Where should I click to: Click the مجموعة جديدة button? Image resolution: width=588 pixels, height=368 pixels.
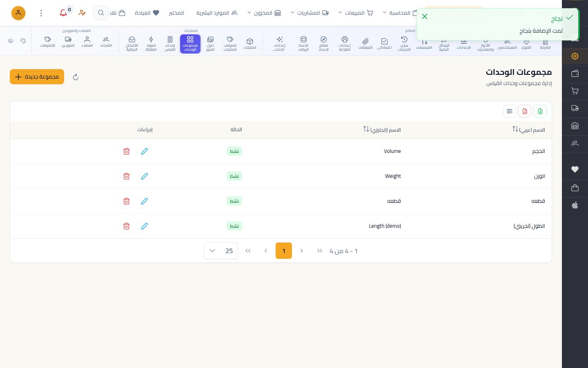coord(37,77)
